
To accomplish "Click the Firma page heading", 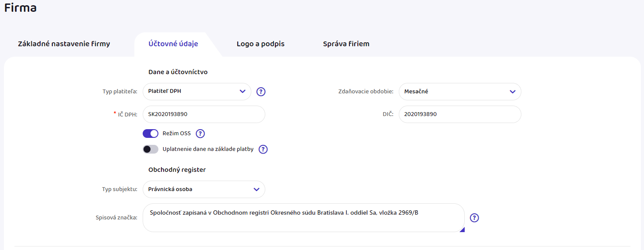I will 21,8.
